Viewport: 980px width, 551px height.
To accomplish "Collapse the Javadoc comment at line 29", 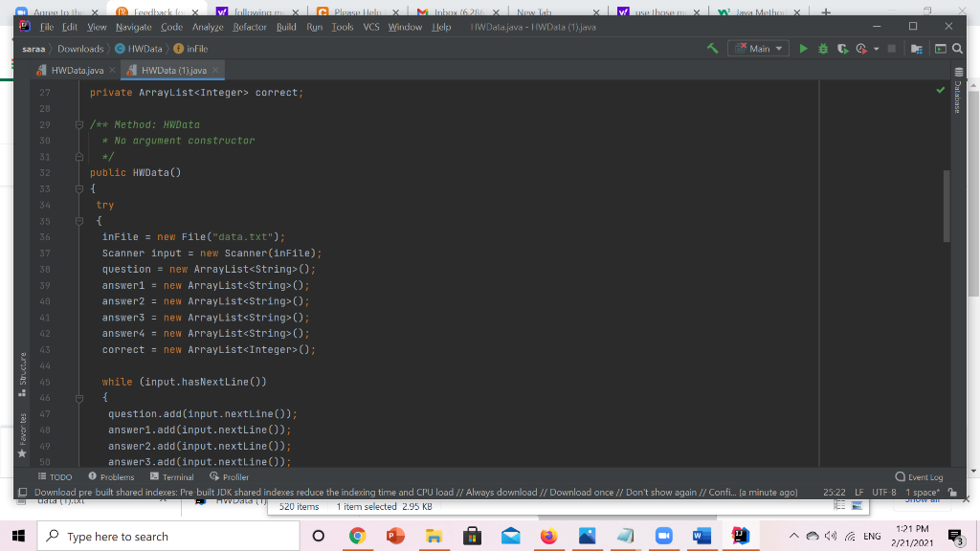I will point(79,125).
